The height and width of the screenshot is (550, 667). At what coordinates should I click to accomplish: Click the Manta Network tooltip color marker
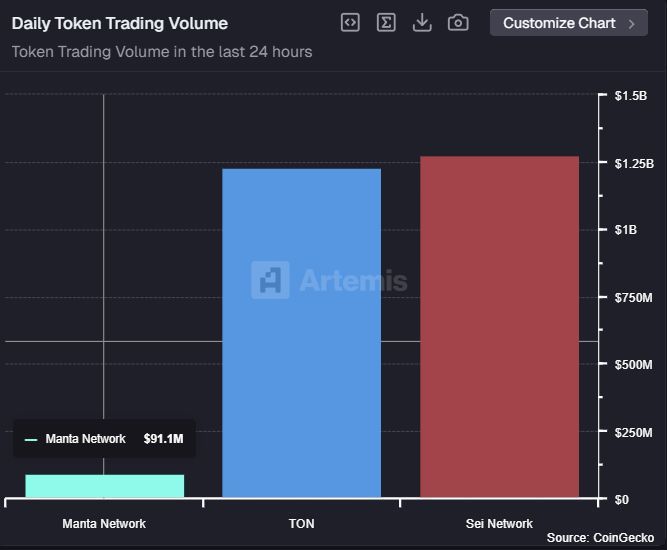point(31,439)
